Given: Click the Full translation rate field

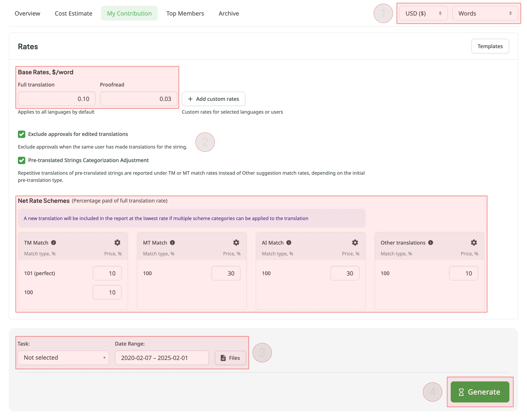Looking at the screenshot, I should pos(57,99).
